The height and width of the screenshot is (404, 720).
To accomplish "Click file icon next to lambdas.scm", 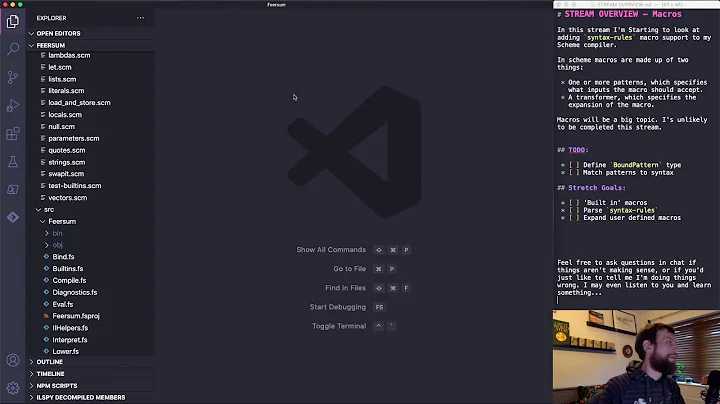I will point(43,55).
